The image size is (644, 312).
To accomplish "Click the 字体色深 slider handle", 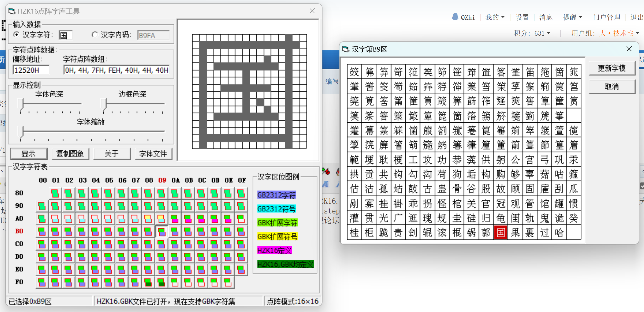I will point(21,104).
